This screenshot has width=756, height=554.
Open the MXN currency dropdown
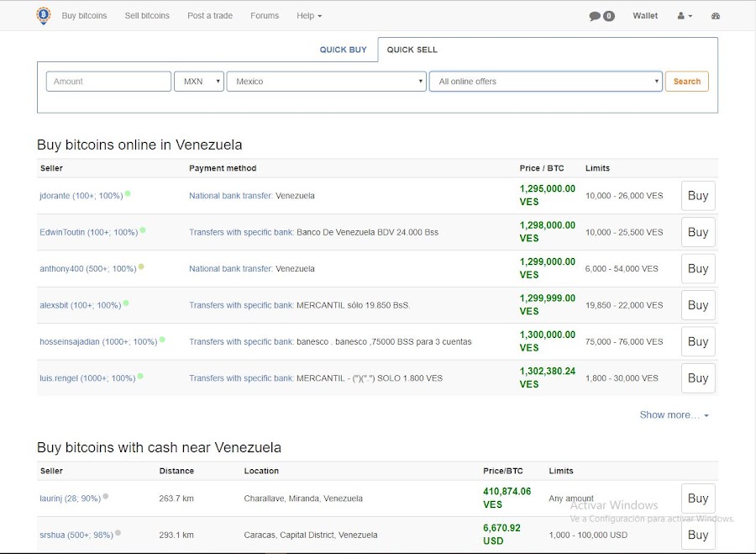(x=198, y=82)
